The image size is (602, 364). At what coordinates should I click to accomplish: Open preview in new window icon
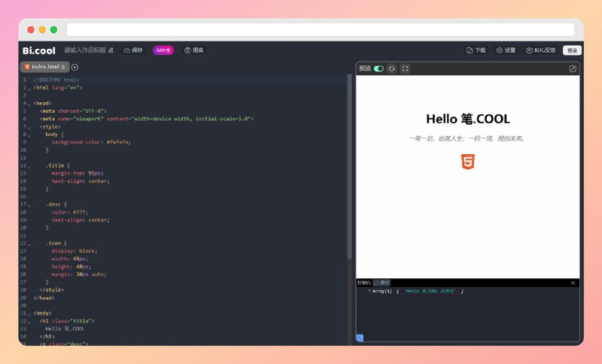click(x=573, y=68)
